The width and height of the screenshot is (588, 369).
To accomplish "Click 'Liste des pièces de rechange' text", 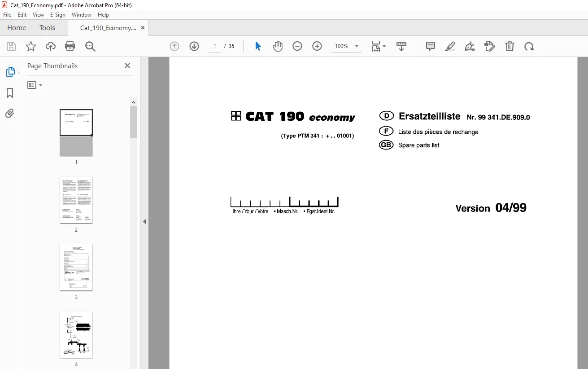I will tap(438, 132).
